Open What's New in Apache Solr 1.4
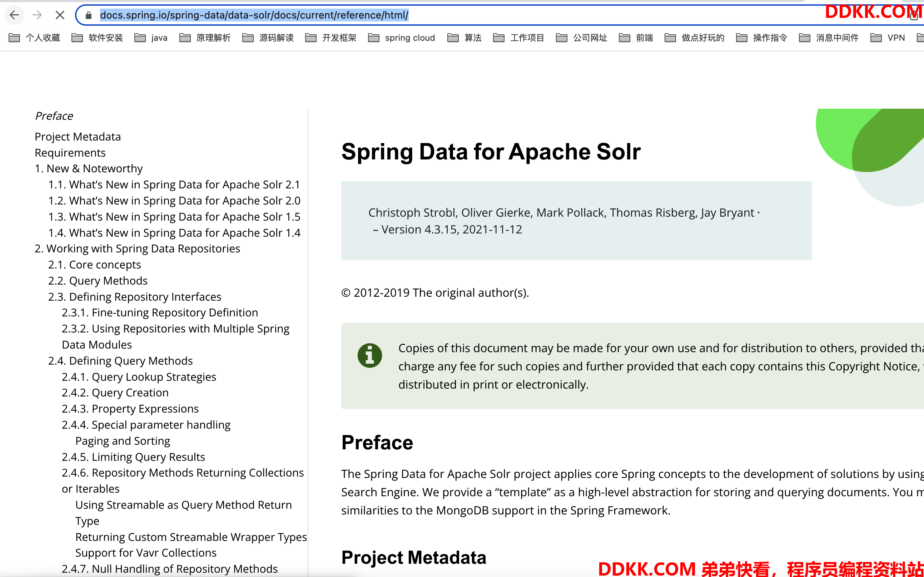Viewport: 924px width, 577px height. pos(174,232)
